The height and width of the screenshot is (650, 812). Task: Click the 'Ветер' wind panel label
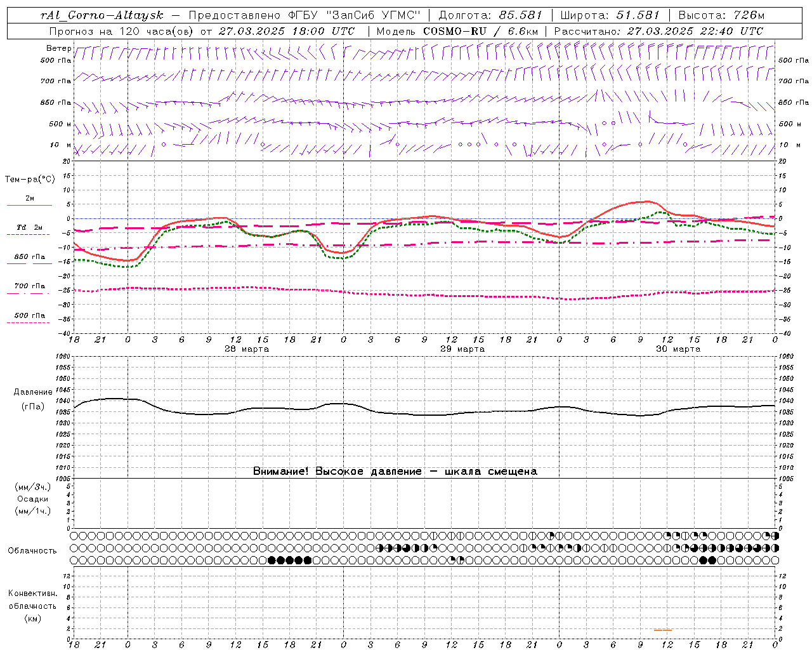pos(58,48)
